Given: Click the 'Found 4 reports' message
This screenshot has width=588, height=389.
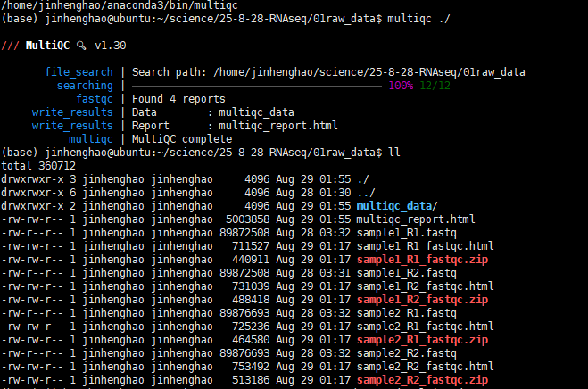Looking at the screenshot, I should (x=178, y=99).
